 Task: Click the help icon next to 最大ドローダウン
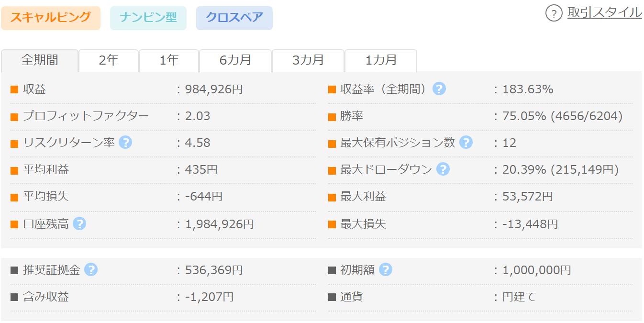click(x=443, y=169)
